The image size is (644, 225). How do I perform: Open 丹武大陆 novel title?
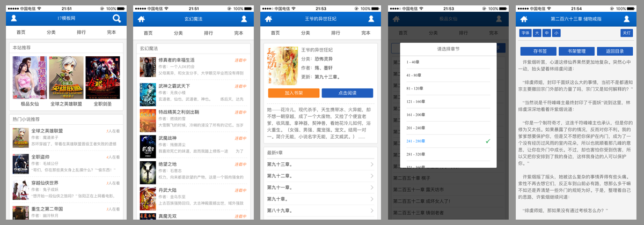click(x=167, y=190)
